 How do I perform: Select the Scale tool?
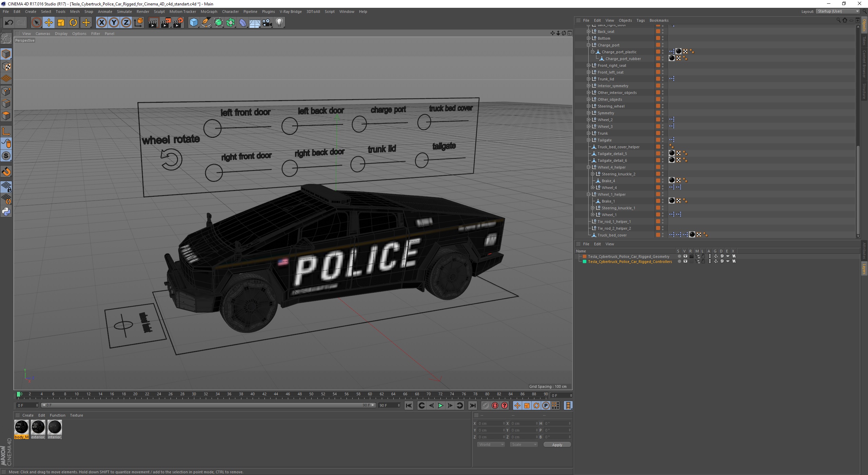click(61, 22)
